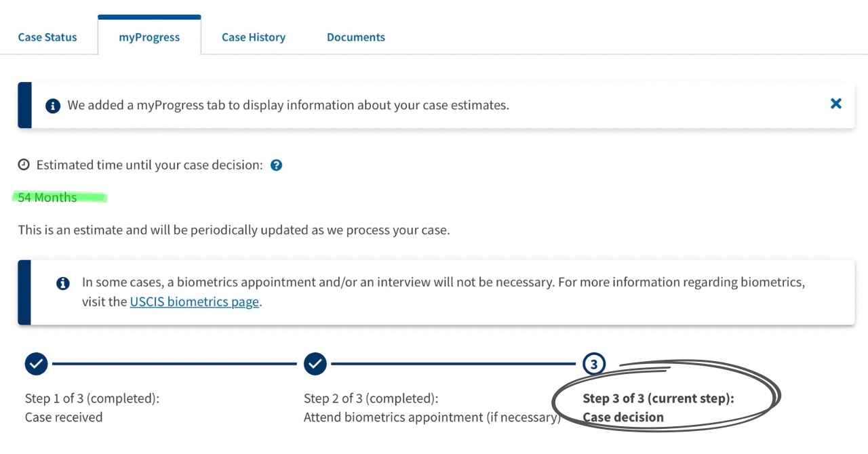The width and height of the screenshot is (868, 454).
Task: Click the Step 3 numbered circle
Action: (594, 365)
